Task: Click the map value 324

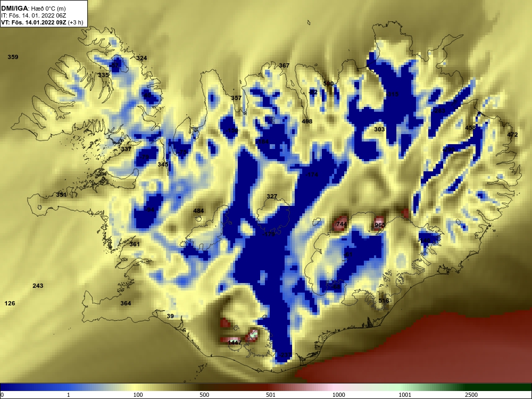Action: [x=142, y=58]
